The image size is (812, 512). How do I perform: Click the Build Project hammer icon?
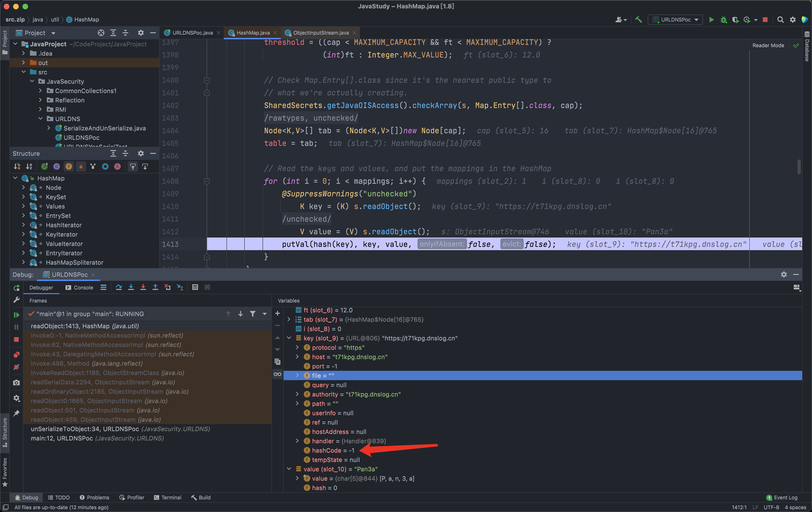click(x=638, y=20)
